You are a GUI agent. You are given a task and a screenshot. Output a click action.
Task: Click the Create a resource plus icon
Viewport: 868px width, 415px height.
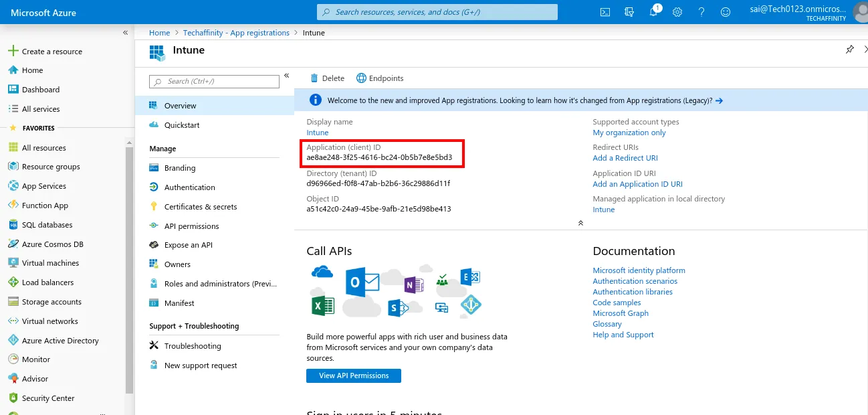(13, 51)
